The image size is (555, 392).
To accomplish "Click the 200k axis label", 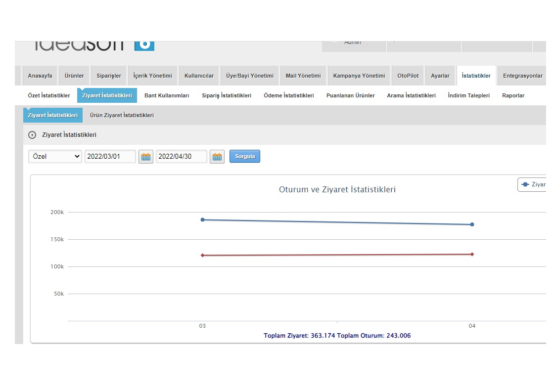I will coord(57,212).
